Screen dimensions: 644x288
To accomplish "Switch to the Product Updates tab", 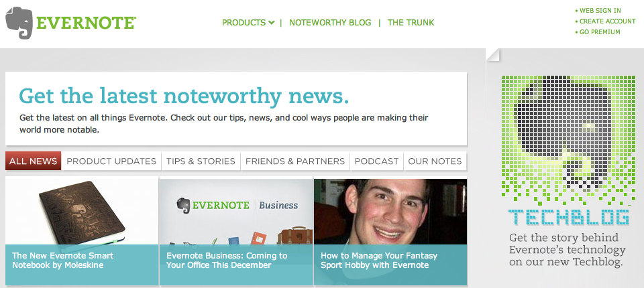I will (x=111, y=161).
